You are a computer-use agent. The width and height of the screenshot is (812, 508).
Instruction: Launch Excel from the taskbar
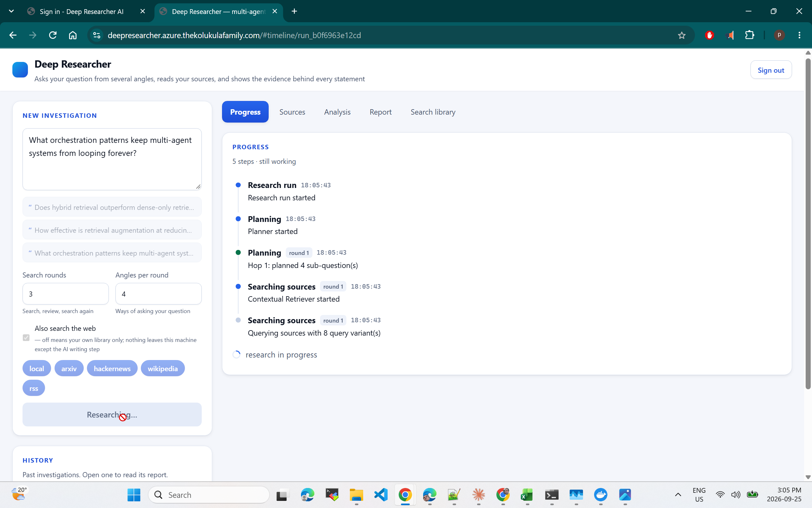point(527,495)
